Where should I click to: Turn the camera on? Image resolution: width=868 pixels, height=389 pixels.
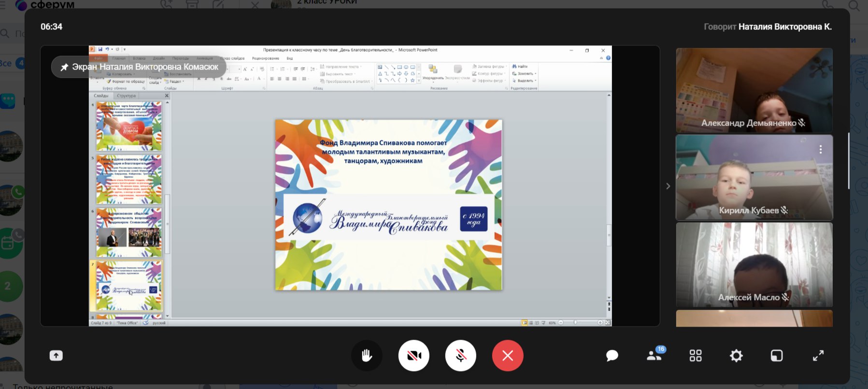(414, 356)
